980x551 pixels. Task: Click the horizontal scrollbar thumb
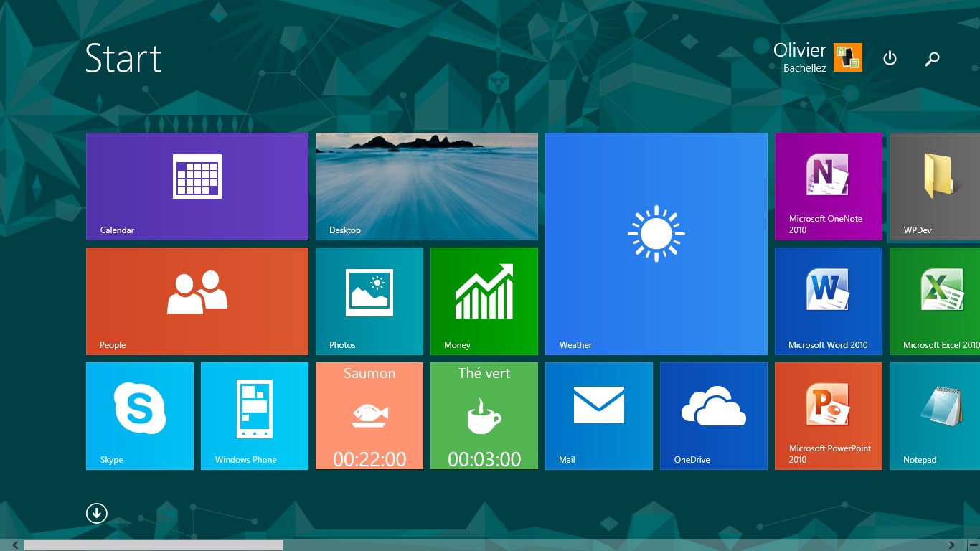click(154, 545)
